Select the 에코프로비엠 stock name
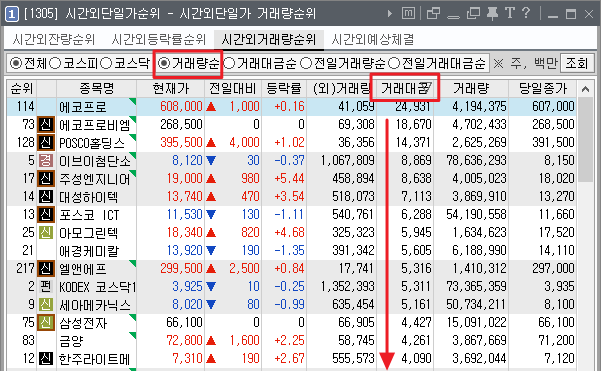This screenshot has width=601, height=371. point(94,125)
